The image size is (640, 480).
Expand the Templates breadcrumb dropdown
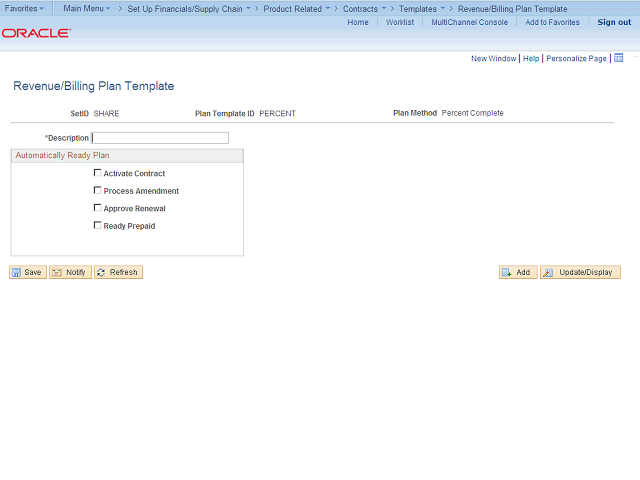422,9
